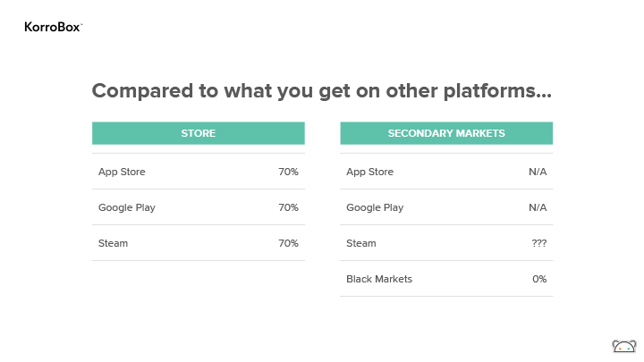The height and width of the screenshot is (362, 644).
Task: Click the App Store N/A value
Action: (x=538, y=172)
